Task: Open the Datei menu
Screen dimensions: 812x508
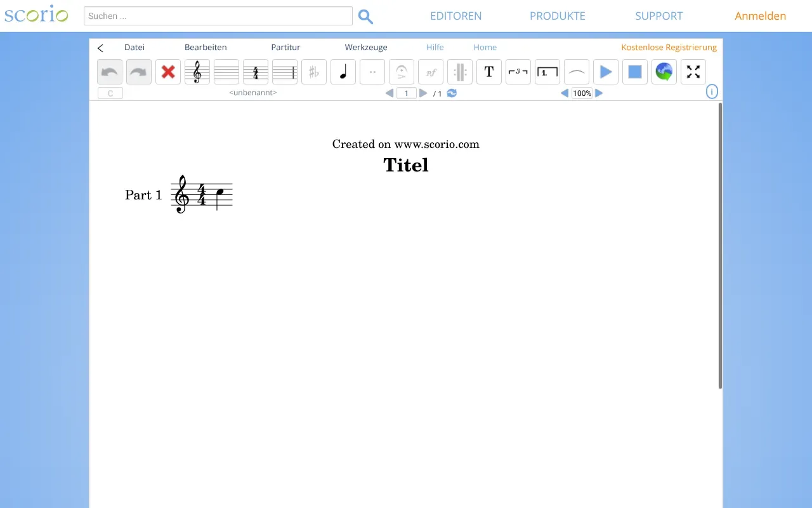Action: coord(134,48)
